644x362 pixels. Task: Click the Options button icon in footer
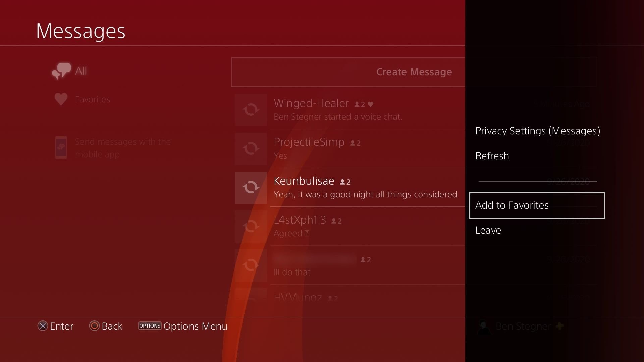pyautogui.click(x=150, y=326)
